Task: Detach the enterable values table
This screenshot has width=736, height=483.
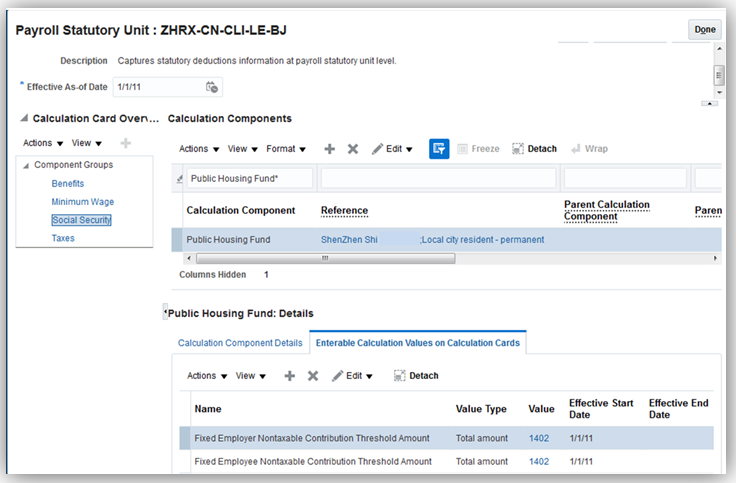Action: (x=416, y=376)
